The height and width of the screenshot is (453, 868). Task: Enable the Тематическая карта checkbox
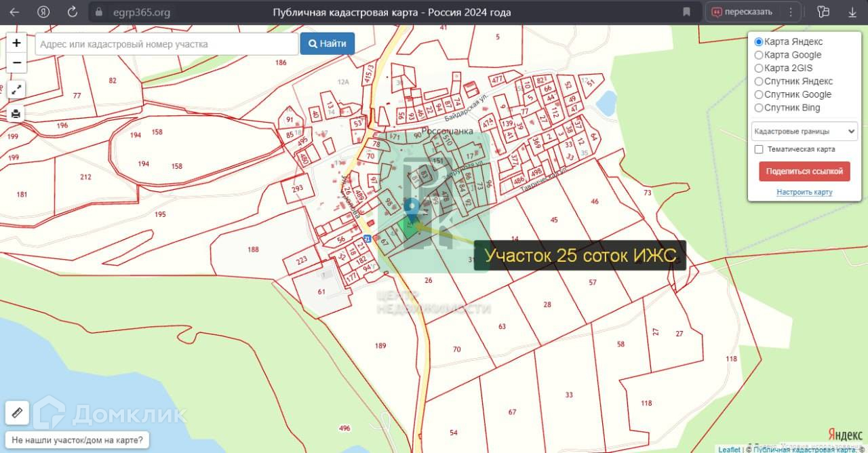pyautogui.click(x=759, y=149)
